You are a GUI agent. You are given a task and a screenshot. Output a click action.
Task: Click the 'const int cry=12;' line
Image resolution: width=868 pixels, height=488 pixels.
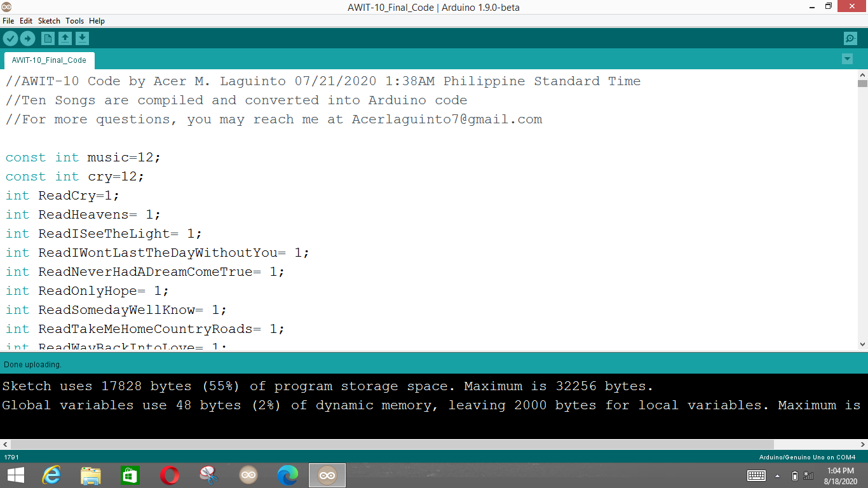[75, 177]
